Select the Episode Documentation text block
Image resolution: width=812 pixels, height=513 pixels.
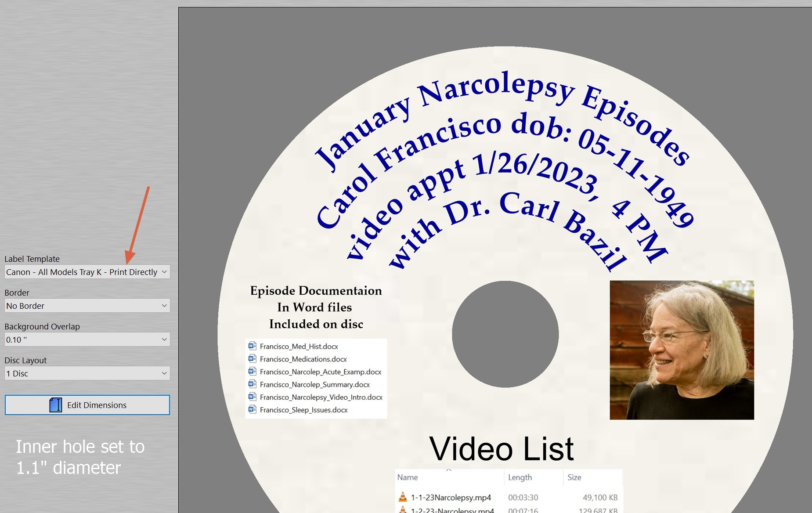tap(316, 307)
